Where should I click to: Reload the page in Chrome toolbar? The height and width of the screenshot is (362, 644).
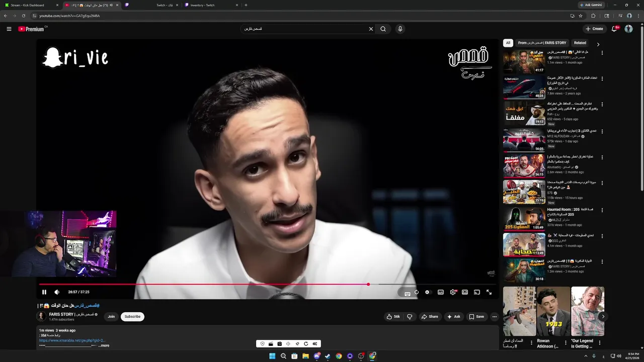click(23, 16)
